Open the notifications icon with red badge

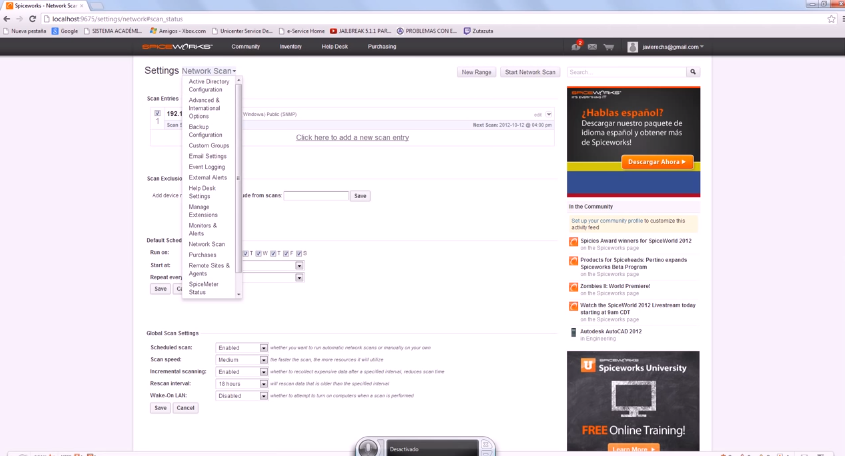[x=576, y=46]
